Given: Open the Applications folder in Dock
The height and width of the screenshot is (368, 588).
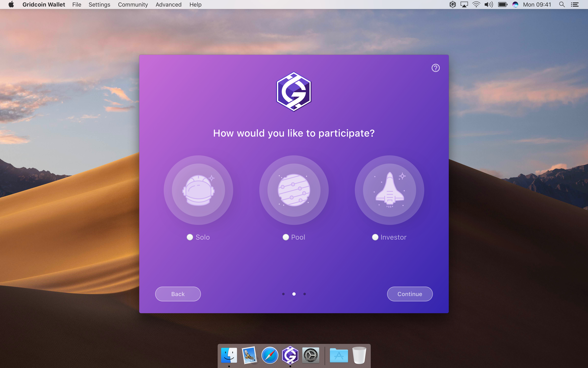Looking at the screenshot, I should pyautogui.click(x=339, y=355).
